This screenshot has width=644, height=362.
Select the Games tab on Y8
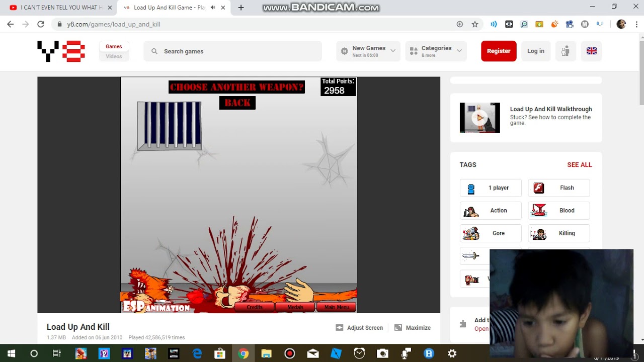(114, 46)
